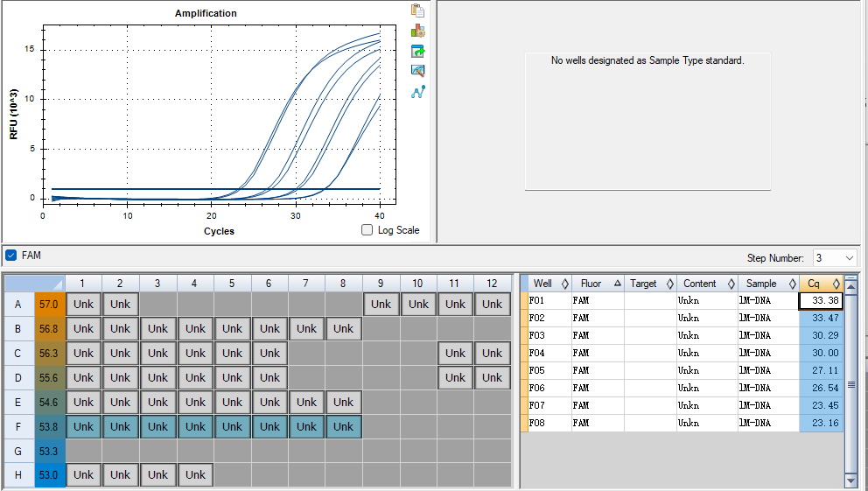This screenshot has height=491, width=868.
Task: Click the curve trace style icon
Action: 418,92
